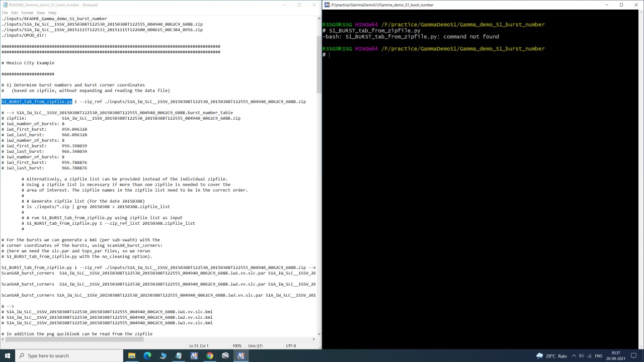
Task: Open Notepad's View menu
Action: (x=41, y=13)
